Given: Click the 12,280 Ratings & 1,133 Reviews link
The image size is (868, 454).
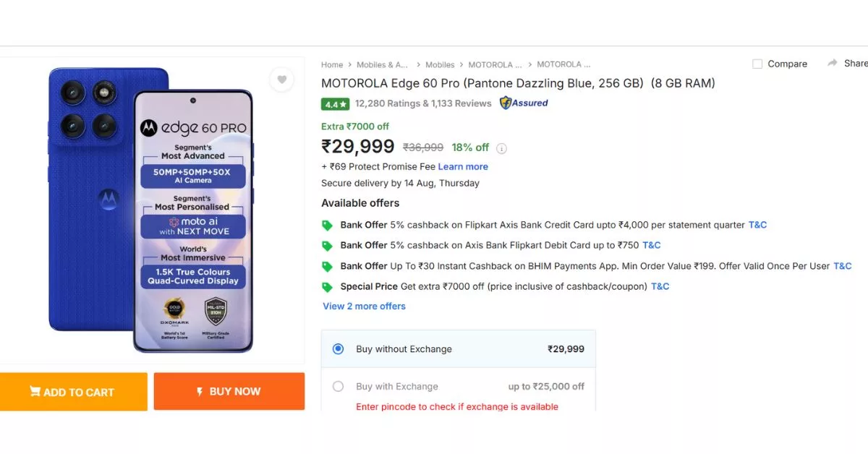Looking at the screenshot, I should point(418,103).
